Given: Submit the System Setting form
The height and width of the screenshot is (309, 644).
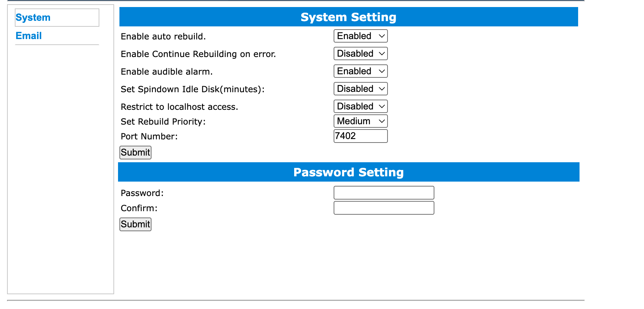Looking at the screenshot, I should (x=135, y=152).
